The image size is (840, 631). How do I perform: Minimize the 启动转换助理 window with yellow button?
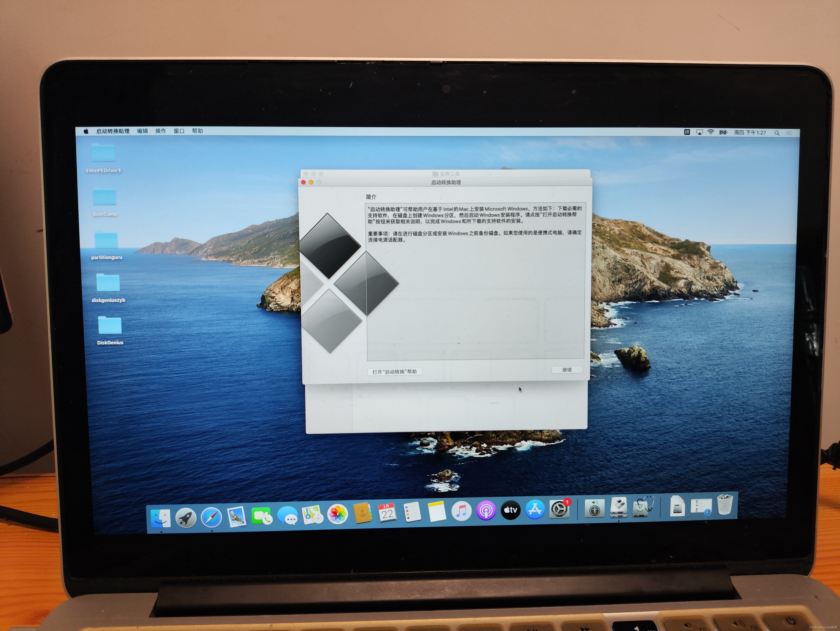click(x=311, y=182)
